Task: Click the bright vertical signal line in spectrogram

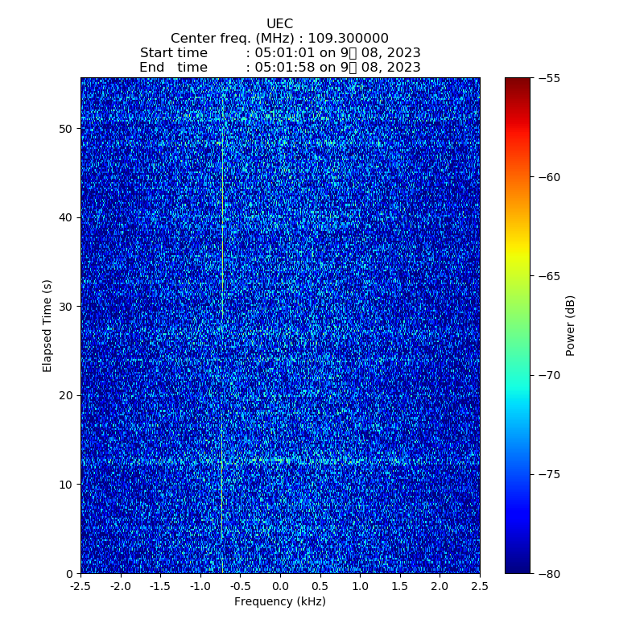Action: point(222,242)
